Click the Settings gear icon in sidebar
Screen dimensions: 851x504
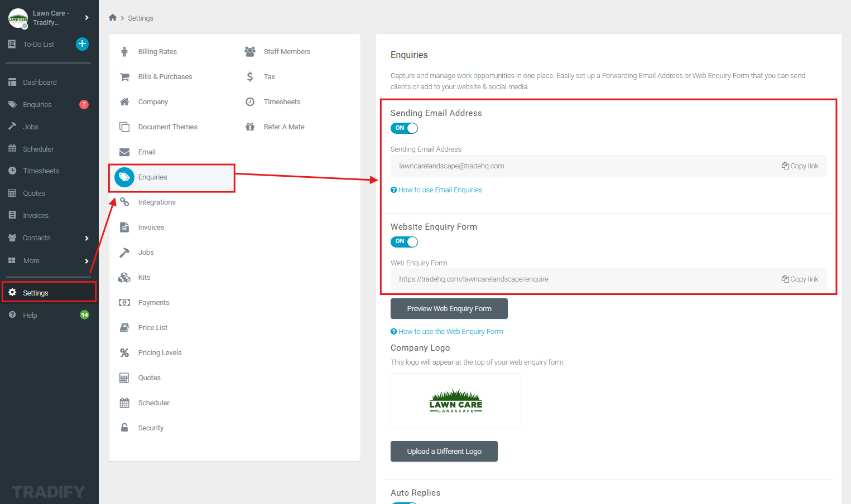(x=12, y=292)
